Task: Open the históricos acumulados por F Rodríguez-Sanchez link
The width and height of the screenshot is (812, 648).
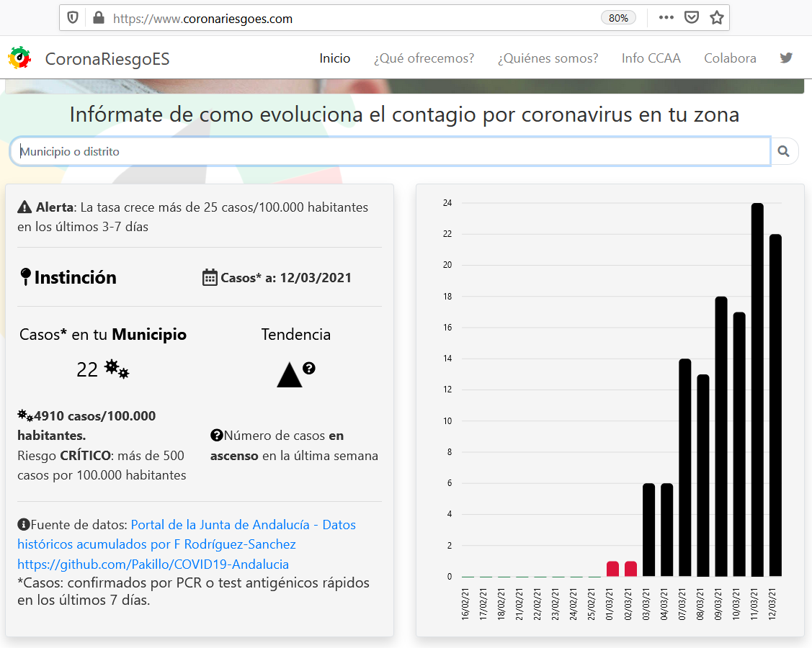Action: [156, 544]
